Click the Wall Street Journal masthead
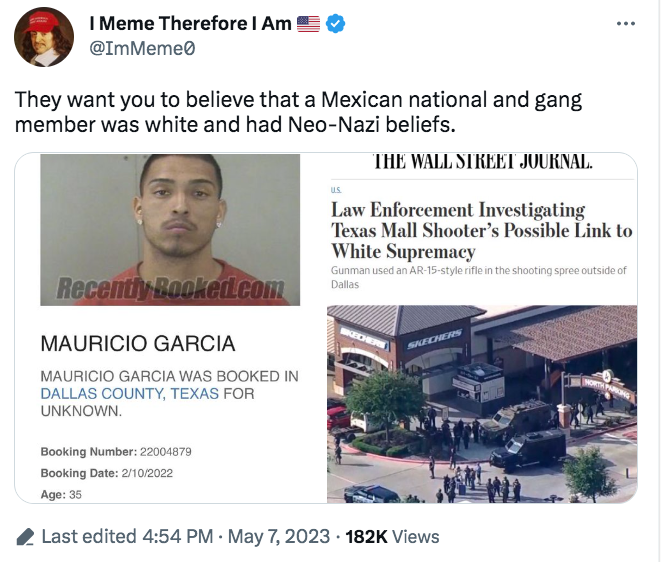This screenshot has height=562, width=661. [483, 161]
